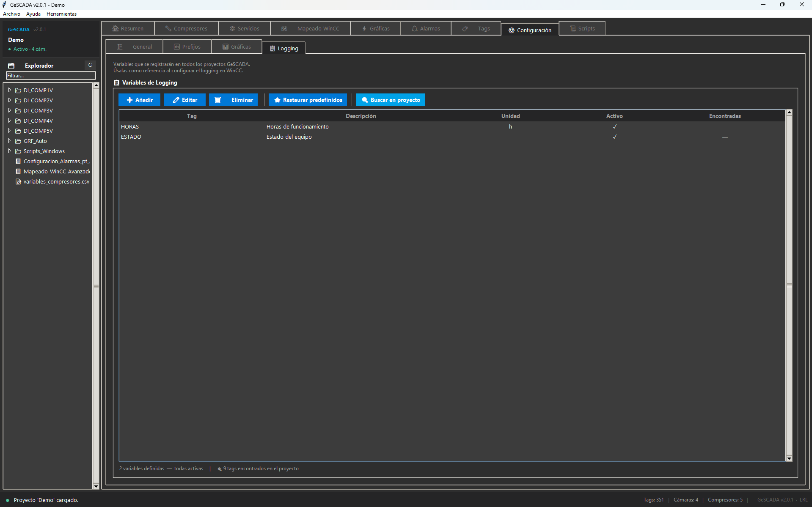The image size is (812, 507).
Task: Expand the DI_COMP1V tree folder
Action: 9,90
